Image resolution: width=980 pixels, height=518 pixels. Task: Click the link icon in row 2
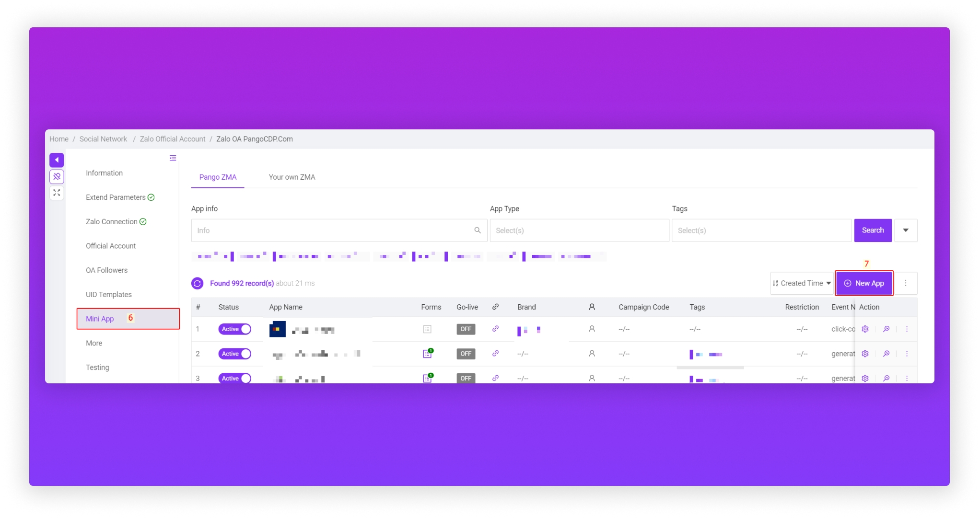(x=495, y=354)
